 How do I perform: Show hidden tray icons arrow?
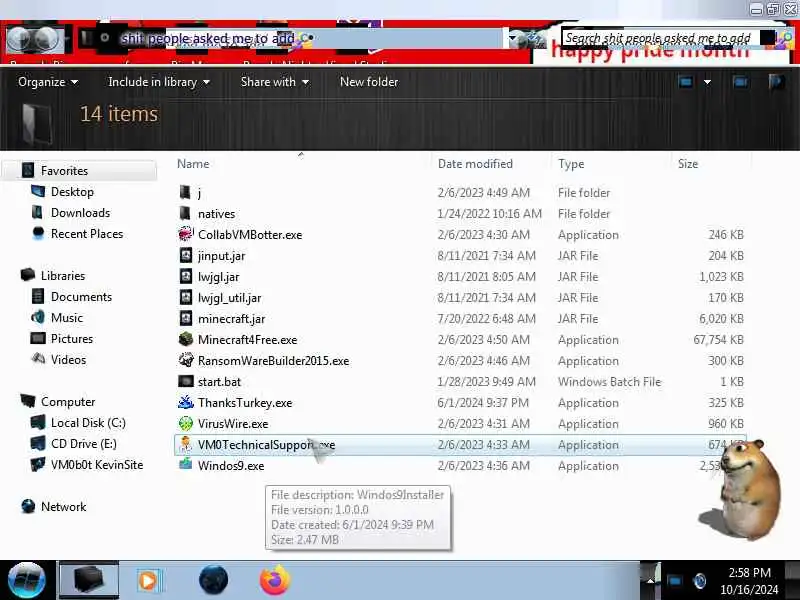(650, 581)
